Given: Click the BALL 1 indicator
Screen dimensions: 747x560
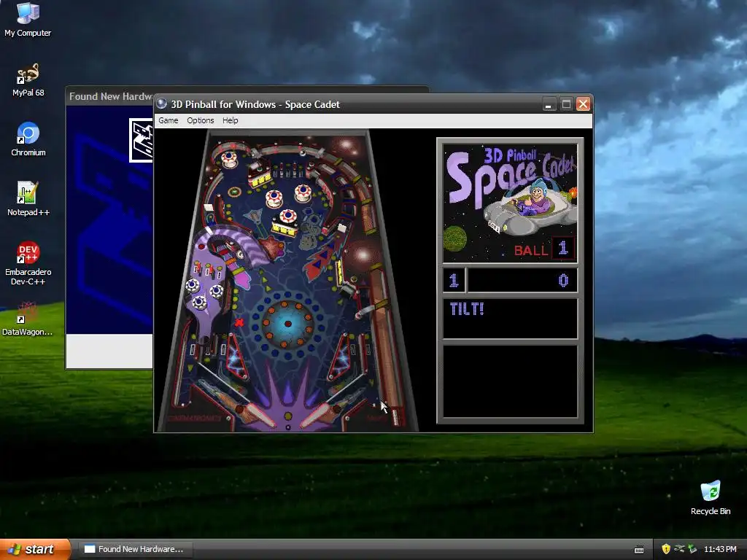Looking at the screenshot, I should 544,249.
